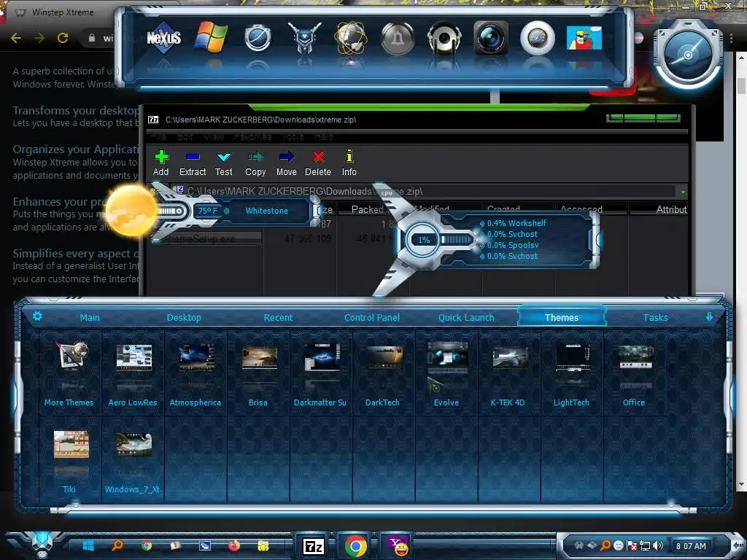This screenshot has height=560, width=747.
Task: Click Move in the 7-Zip toolbar
Action: [286, 163]
